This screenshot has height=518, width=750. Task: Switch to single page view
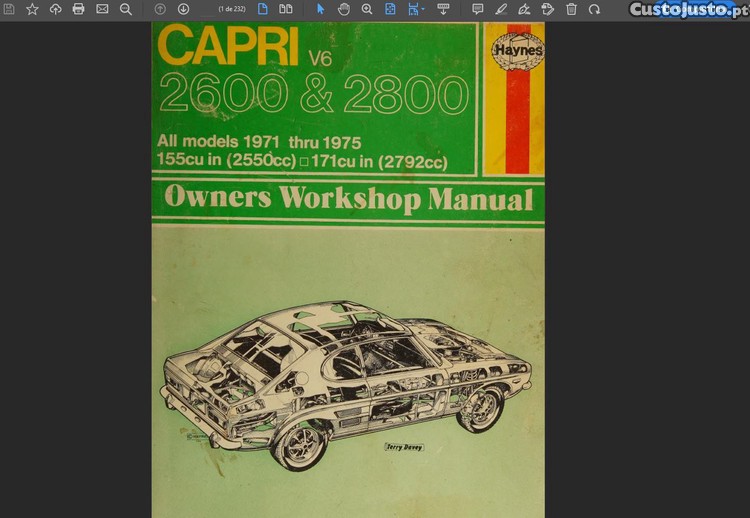[x=263, y=9]
